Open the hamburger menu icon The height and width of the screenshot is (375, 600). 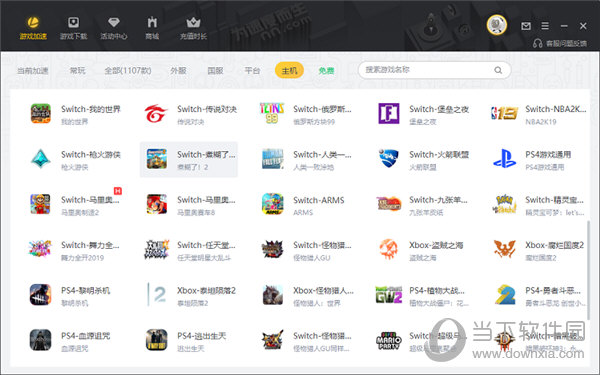(545, 26)
